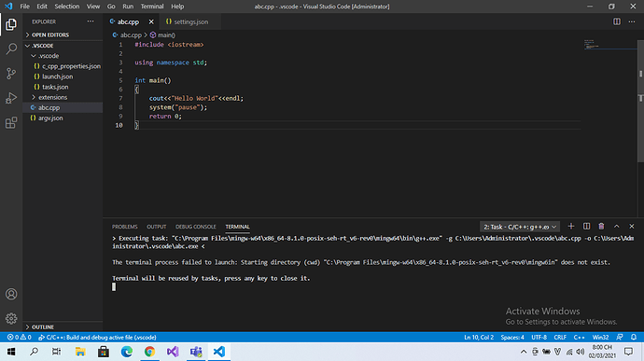644x361 pixels.
Task: Open the Terminal menu
Action: pos(152,7)
